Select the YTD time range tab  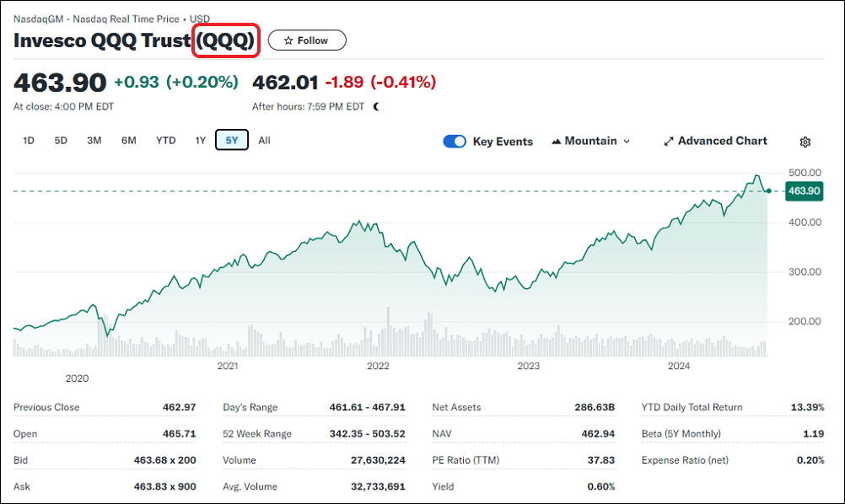point(166,141)
